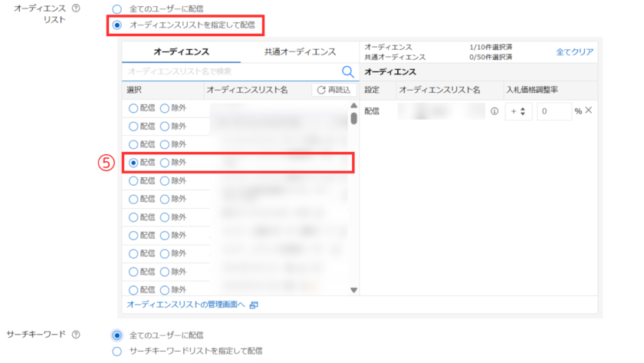Screen dimensions: 644x363
Task: Select 全てのユーザーに配信 under オーディエンスリスト
Action: pos(117,9)
